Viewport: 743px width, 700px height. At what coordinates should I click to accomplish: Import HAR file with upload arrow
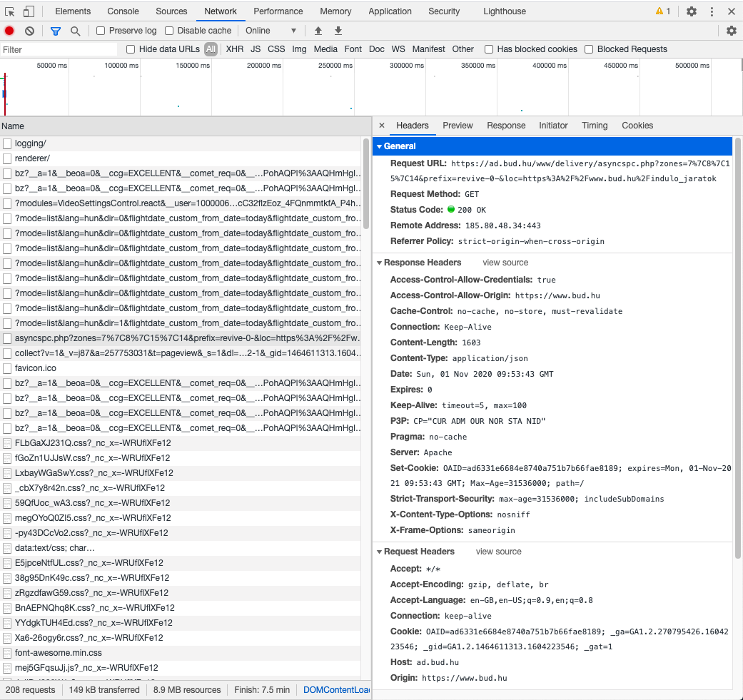(x=318, y=31)
